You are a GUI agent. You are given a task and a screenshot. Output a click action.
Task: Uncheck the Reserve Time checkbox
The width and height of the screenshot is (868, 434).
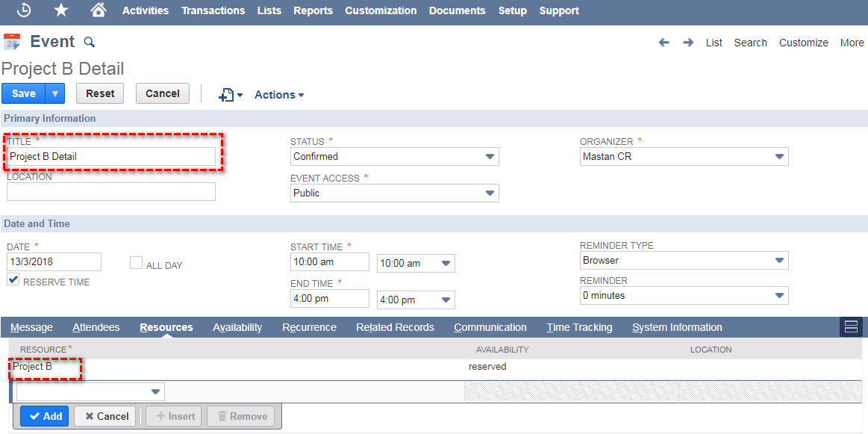point(13,280)
